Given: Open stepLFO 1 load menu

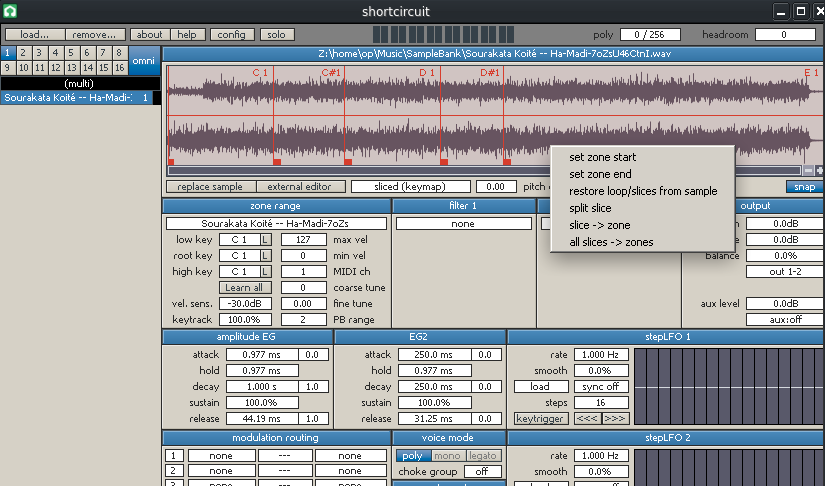Looking at the screenshot, I should 540,387.
